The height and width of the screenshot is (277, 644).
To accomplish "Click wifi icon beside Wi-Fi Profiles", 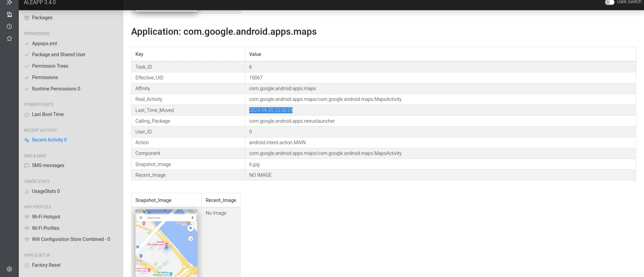I will tap(27, 228).
